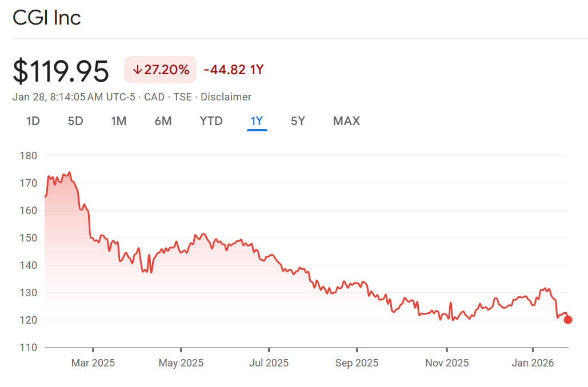Screen dimensions: 588x387
Task: Click the 180 value on price axis
Action: tap(28, 156)
